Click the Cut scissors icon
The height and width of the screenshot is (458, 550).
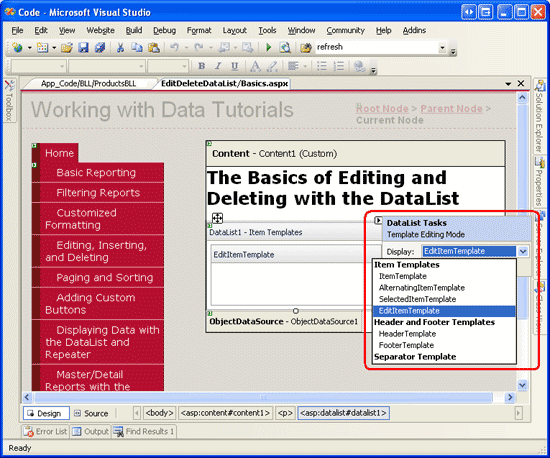click(x=120, y=47)
